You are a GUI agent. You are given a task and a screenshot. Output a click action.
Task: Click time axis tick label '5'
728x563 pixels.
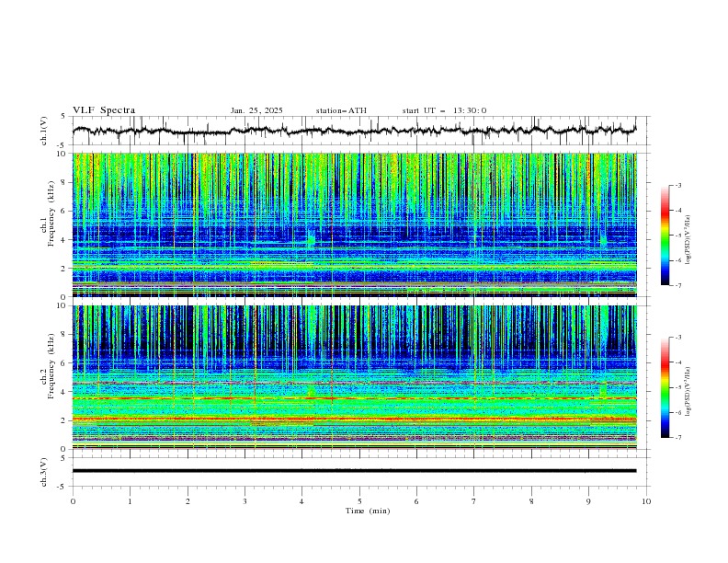[359, 501]
